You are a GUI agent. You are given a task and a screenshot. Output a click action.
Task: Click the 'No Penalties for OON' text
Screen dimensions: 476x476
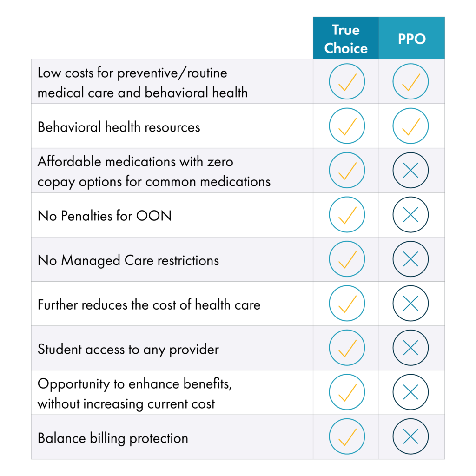point(105,216)
